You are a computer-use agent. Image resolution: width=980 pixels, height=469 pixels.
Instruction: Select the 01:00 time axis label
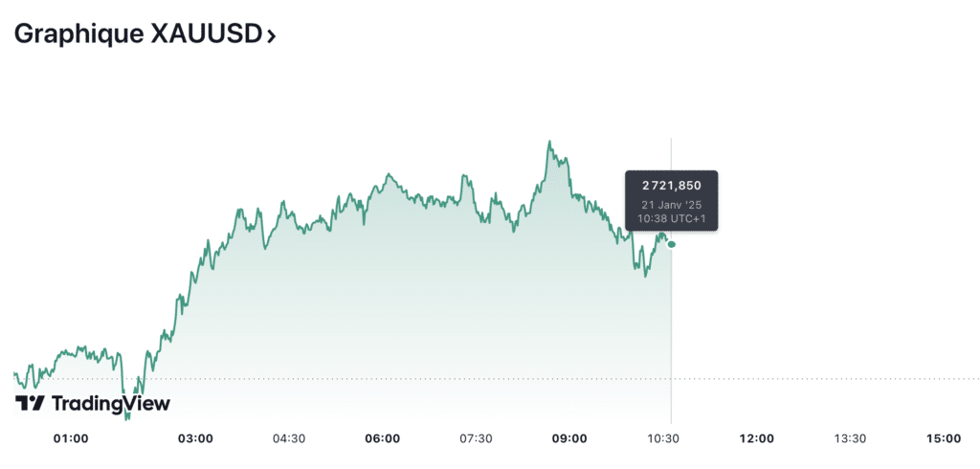click(71, 438)
